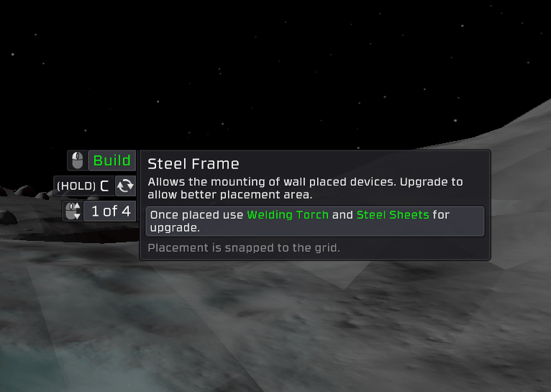Click the Steel Frame title
The image size is (551, 392).
(193, 164)
